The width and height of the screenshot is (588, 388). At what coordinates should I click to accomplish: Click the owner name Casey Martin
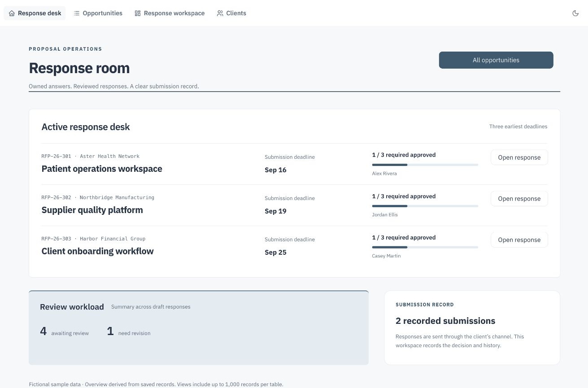pos(387,256)
